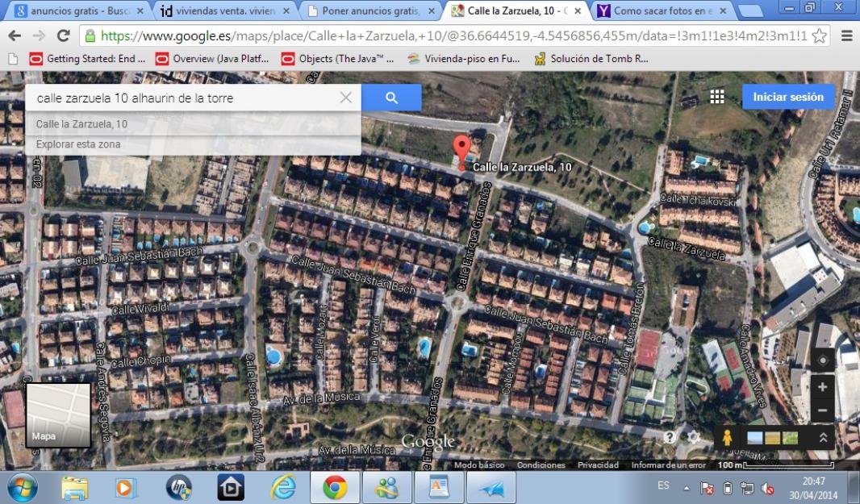Screen dimensions: 860x504
Task: Click the ES language indicator
Action: [x=663, y=485]
